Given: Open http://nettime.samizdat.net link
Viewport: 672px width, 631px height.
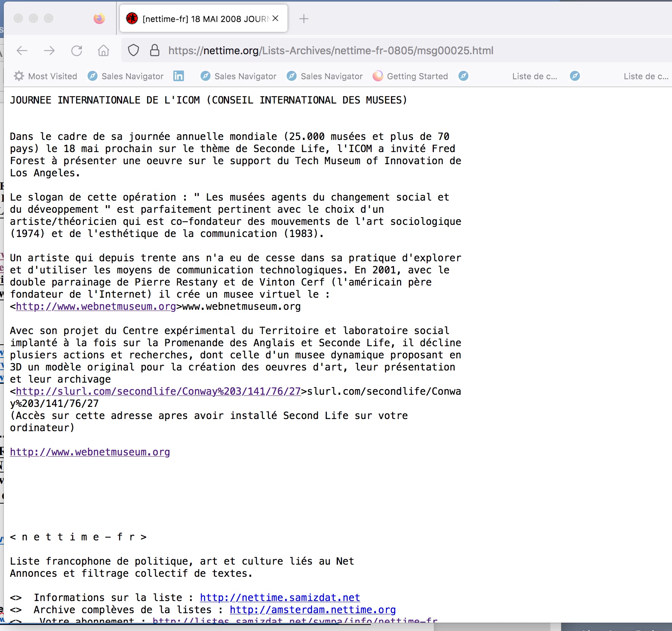Looking at the screenshot, I should click(280, 598).
